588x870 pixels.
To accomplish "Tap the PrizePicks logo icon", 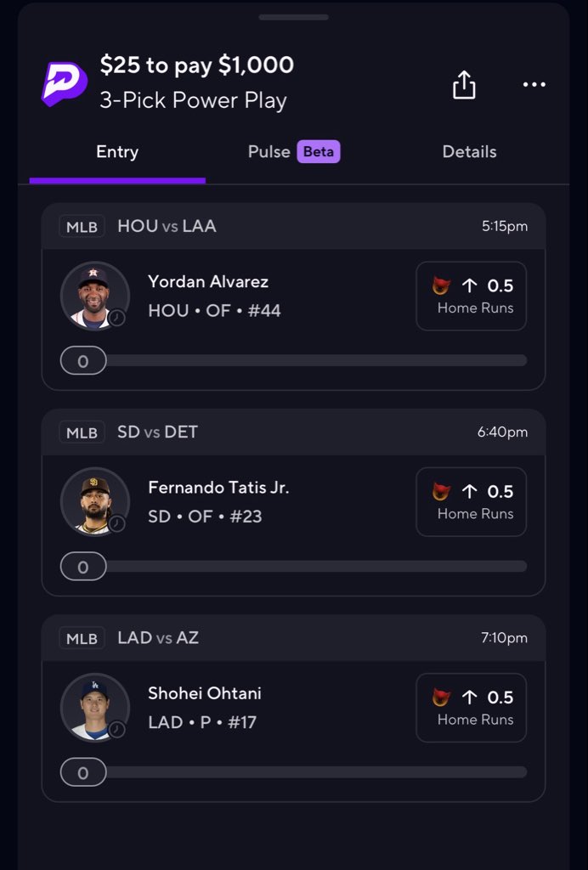I will pos(65,82).
